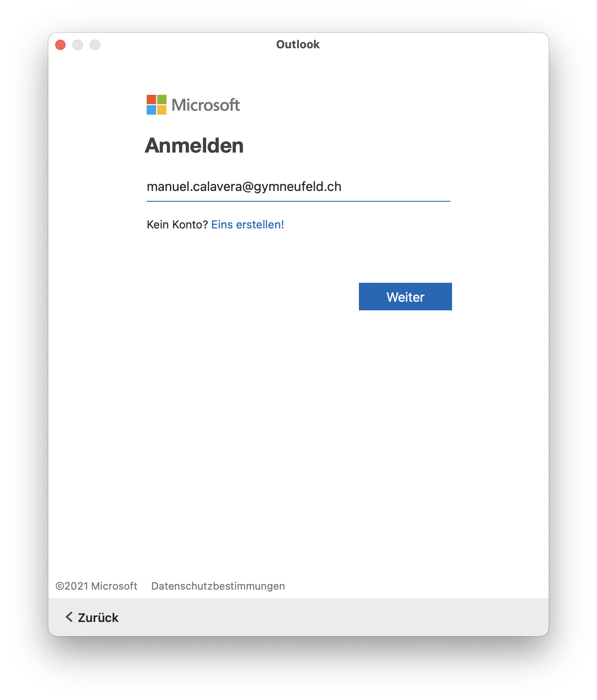The height and width of the screenshot is (700, 597).
Task: Click the "Kein Konto?" label
Action: 177,225
